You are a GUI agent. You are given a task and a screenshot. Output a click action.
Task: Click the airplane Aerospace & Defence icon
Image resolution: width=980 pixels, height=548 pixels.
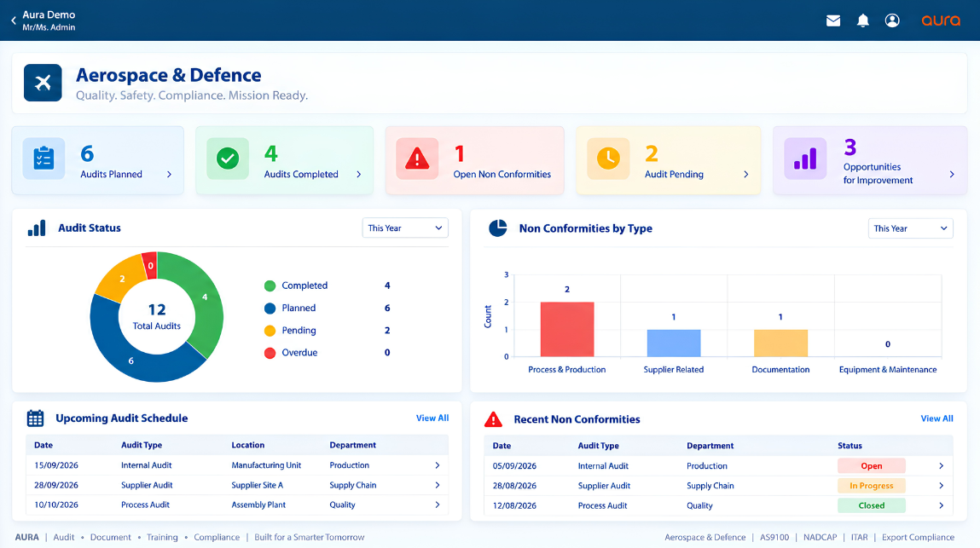[43, 83]
